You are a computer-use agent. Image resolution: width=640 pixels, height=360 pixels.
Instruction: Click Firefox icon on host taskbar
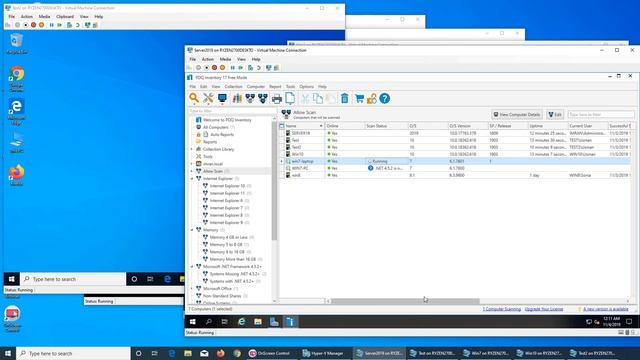pyautogui.click(x=220, y=353)
